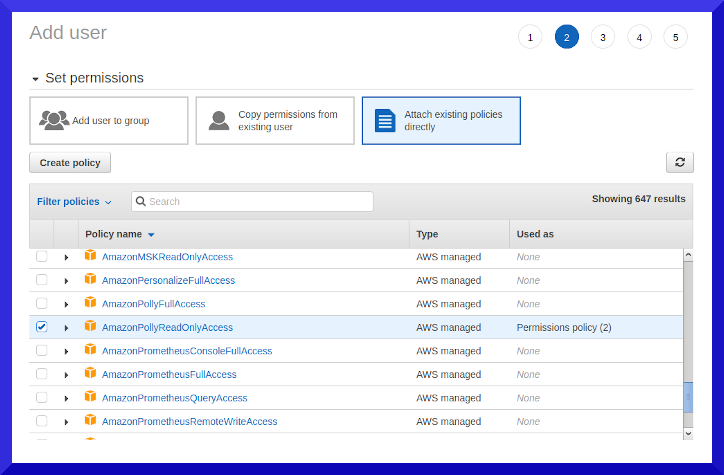Image resolution: width=724 pixels, height=475 pixels.
Task: Click the AmazonMSKReadOnlyAccess policy box icon
Action: coord(90,256)
